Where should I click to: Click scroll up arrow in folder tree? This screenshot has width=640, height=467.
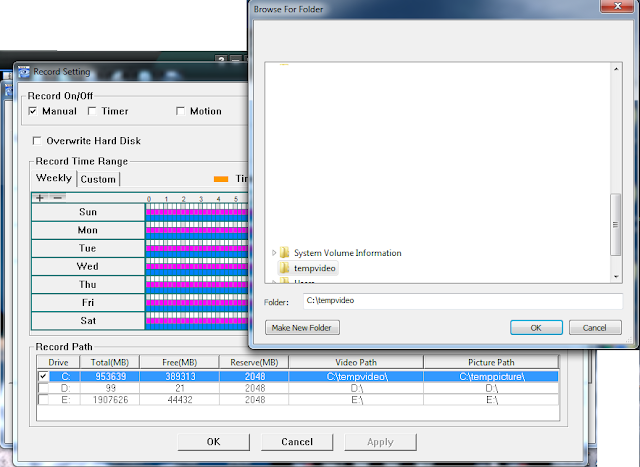616,69
